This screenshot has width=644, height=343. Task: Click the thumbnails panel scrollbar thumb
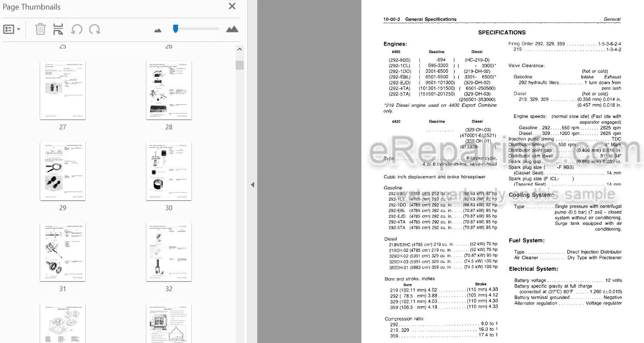pos(239,65)
